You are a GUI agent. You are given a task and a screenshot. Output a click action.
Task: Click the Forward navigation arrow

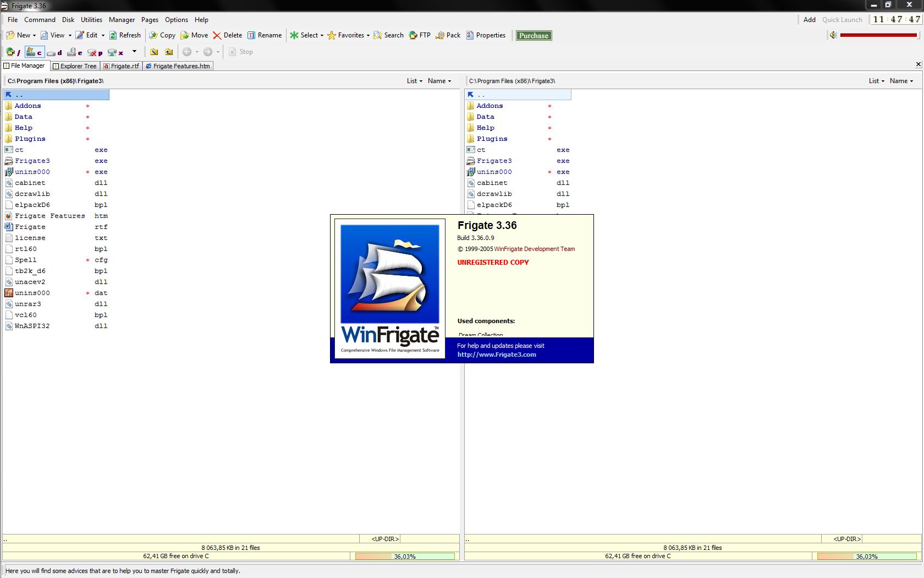(x=208, y=52)
